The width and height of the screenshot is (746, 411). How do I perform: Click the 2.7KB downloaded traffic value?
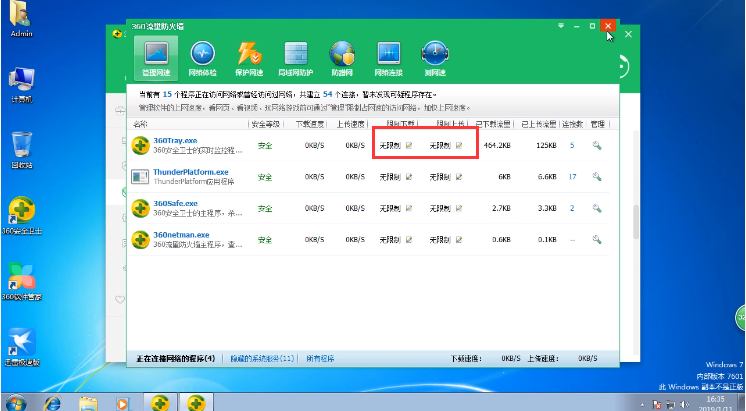pyautogui.click(x=501, y=208)
